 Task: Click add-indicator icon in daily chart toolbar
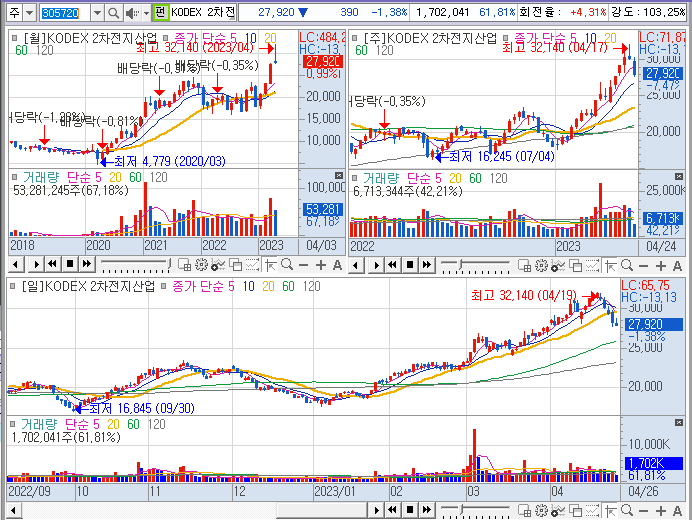pyautogui.click(x=558, y=511)
